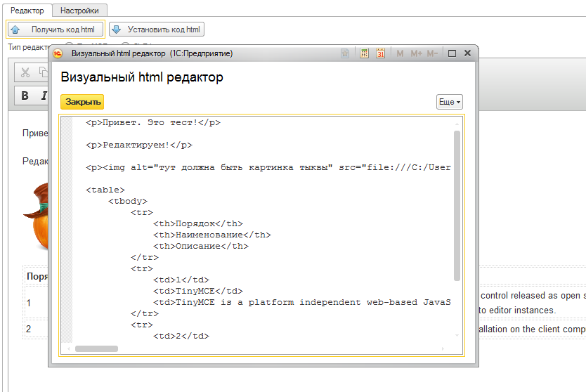586x392 pixels.
Task: Close dialog with the X title bar button
Action: tap(467, 53)
